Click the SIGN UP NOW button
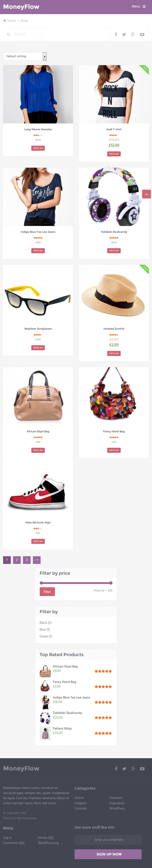 click(108, 854)
